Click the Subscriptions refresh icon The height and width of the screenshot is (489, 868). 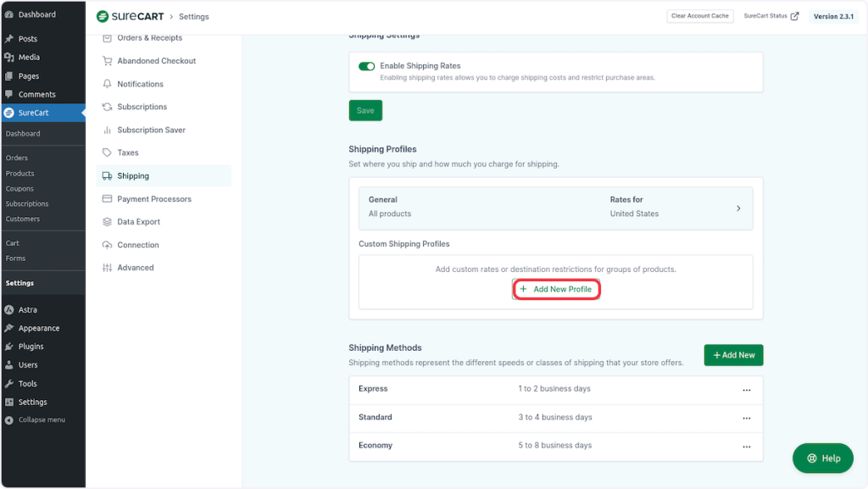107,107
